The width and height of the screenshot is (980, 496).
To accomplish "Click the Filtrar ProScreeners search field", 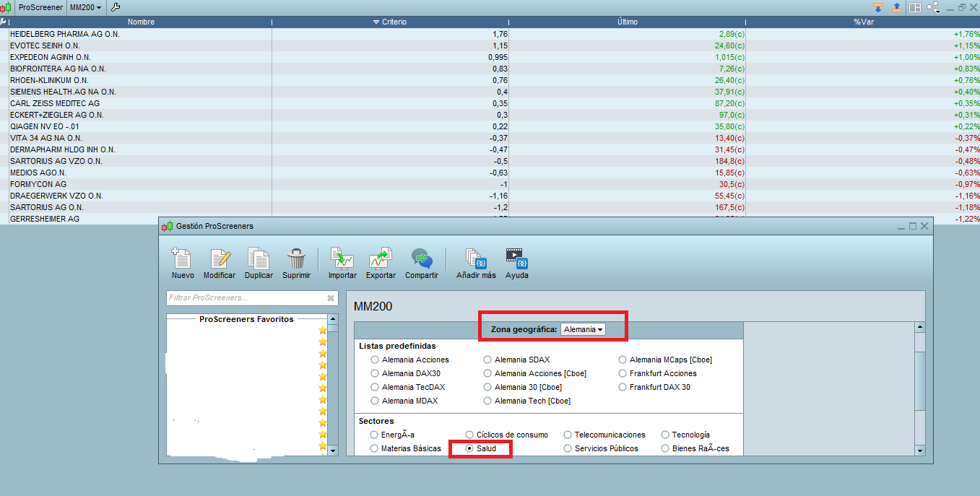I will coord(252,297).
